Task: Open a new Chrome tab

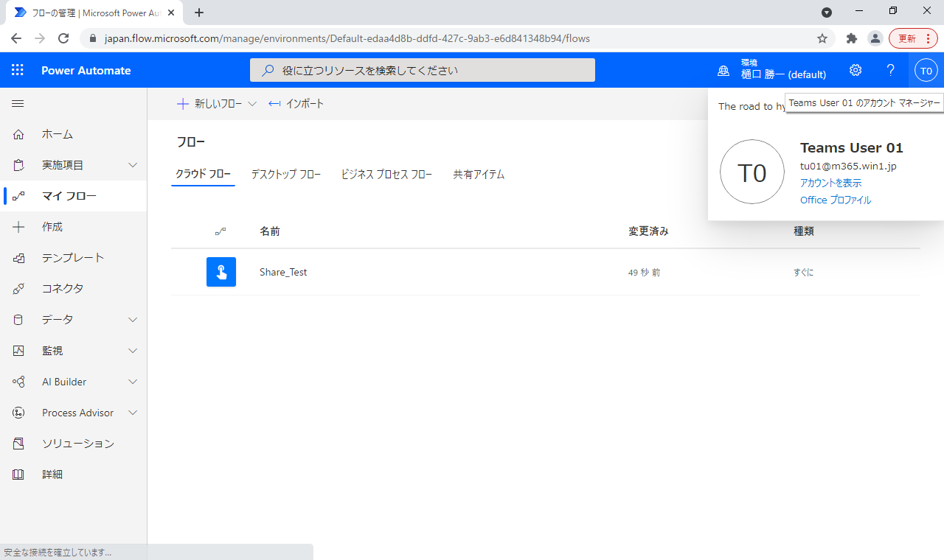Action: pos(199,13)
